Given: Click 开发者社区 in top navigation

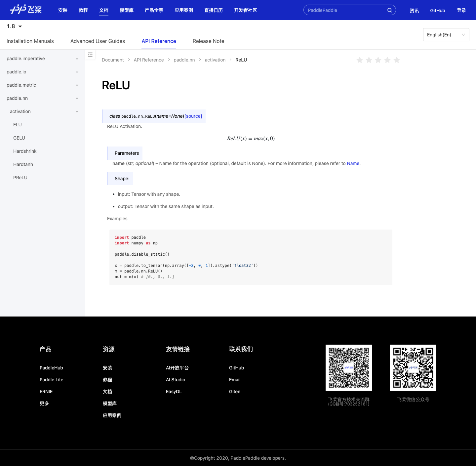Looking at the screenshot, I should tap(246, 10).
